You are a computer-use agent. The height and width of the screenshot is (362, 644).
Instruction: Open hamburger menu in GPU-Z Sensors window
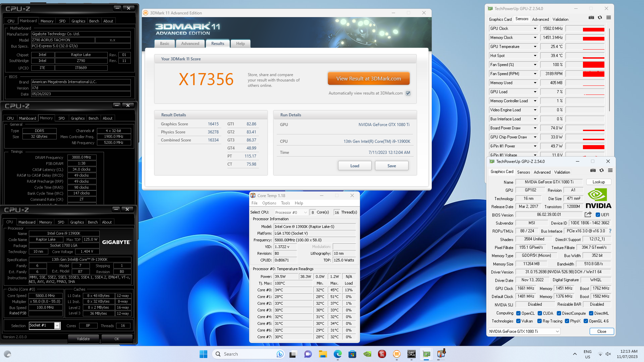[x=608, y=18]
